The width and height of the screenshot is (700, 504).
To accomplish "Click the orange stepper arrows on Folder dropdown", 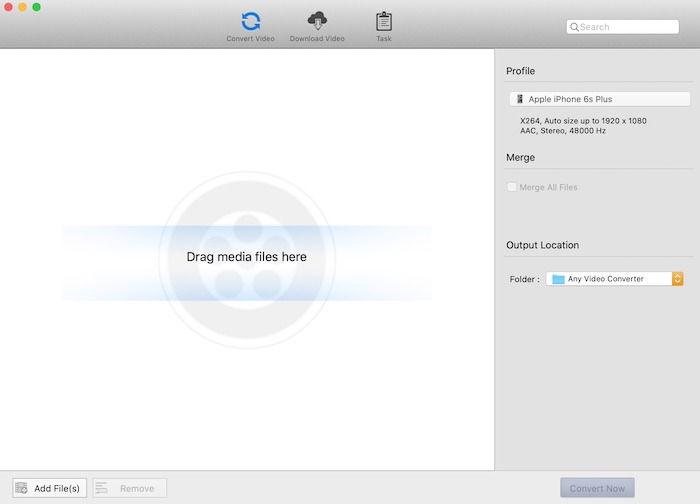I will (678, 279).
